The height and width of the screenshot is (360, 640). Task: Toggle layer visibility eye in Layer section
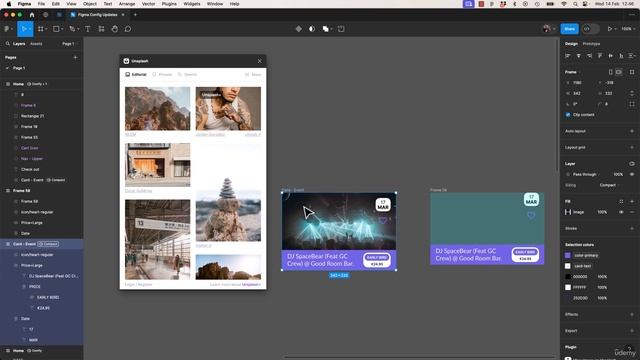(x=632, y=174)
